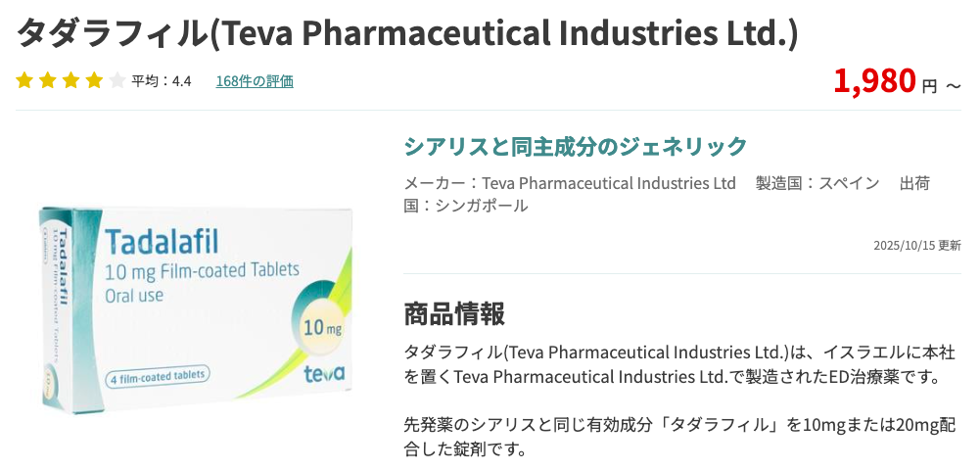
Task: Click the second yellow rating star
Action: pyautogui.click(x=48, y=81)
